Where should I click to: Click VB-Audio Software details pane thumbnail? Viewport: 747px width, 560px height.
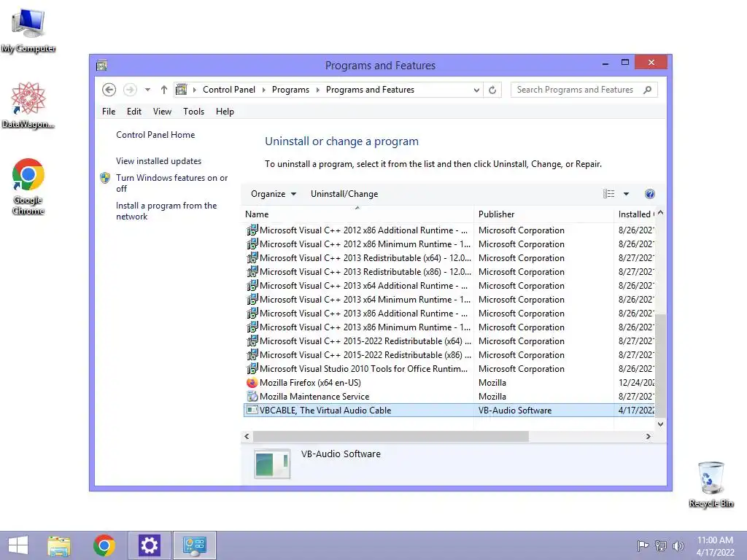(272, 464)
